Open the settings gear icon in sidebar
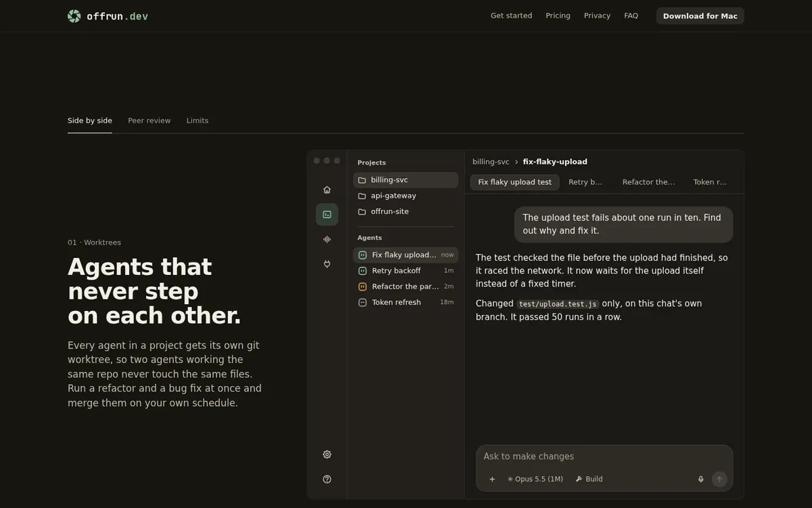This screenshot has width=812, height=508. click(327, 454)
